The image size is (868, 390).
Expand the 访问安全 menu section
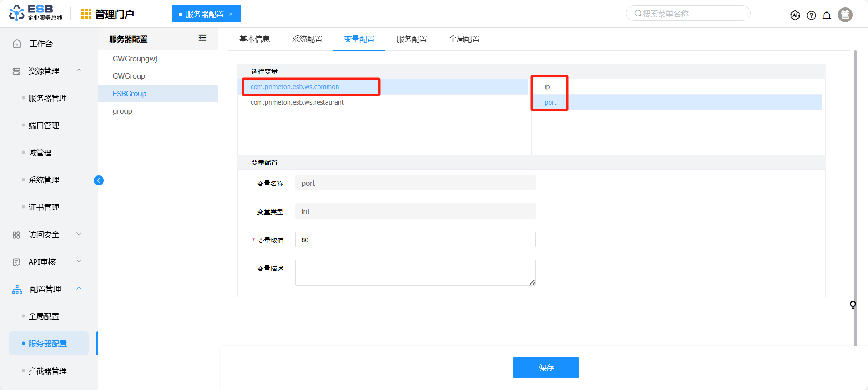(79, 234)
